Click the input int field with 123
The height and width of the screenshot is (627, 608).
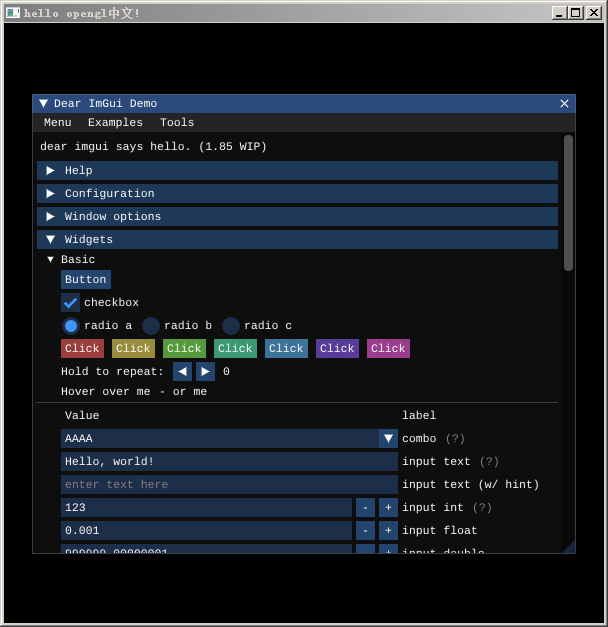[206, 507]
